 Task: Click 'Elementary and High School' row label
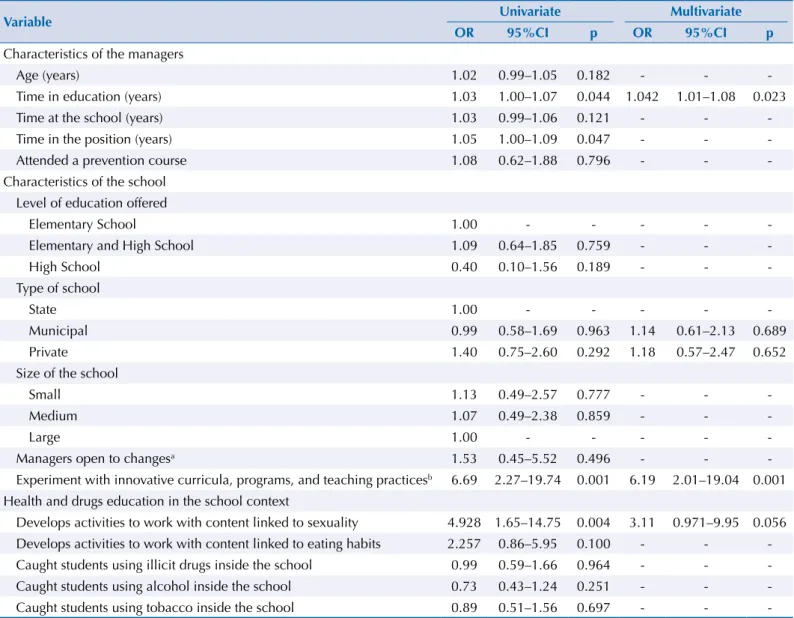click(x=111, y=246)
